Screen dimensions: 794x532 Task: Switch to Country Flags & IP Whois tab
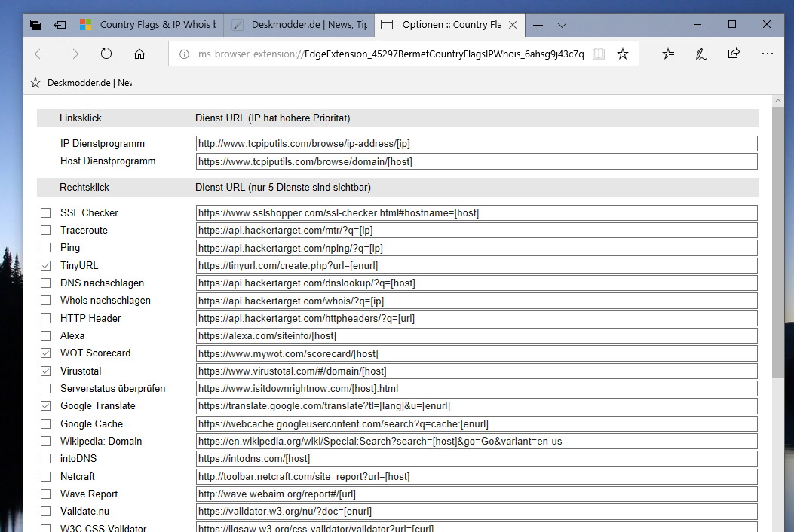pos(148,25)
